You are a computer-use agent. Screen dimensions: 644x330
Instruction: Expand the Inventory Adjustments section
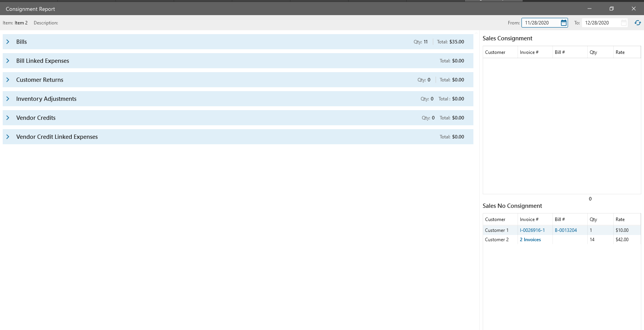pos(8,99)
